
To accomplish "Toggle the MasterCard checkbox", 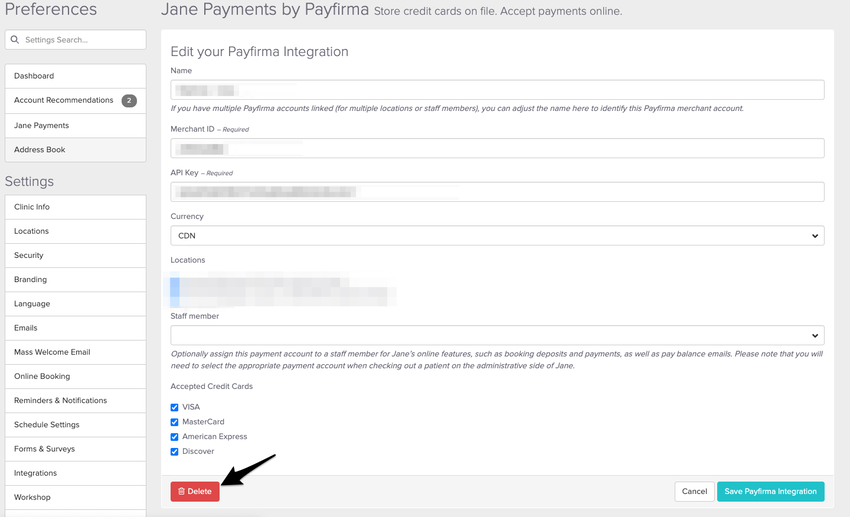I will [175, 422].
